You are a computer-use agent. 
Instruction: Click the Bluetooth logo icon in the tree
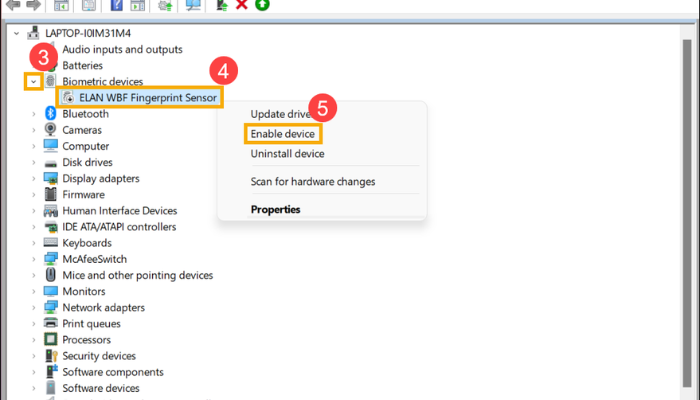(x=50, y=114)
